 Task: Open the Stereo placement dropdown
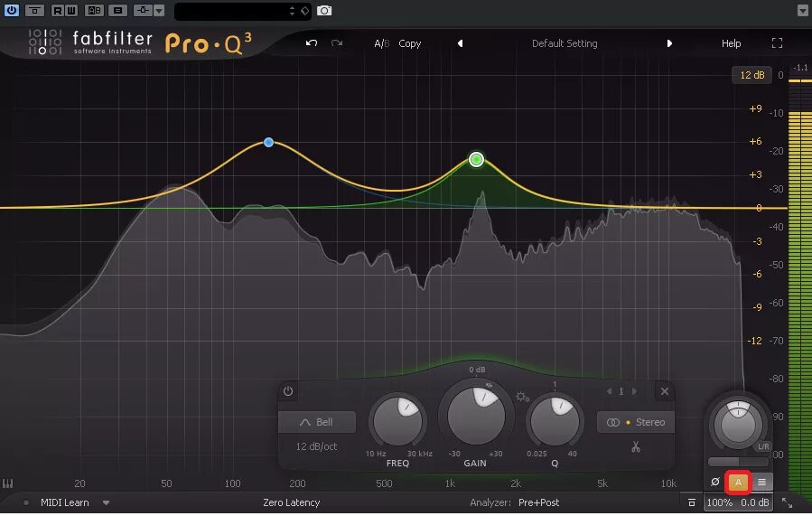(x=635, y=422)
